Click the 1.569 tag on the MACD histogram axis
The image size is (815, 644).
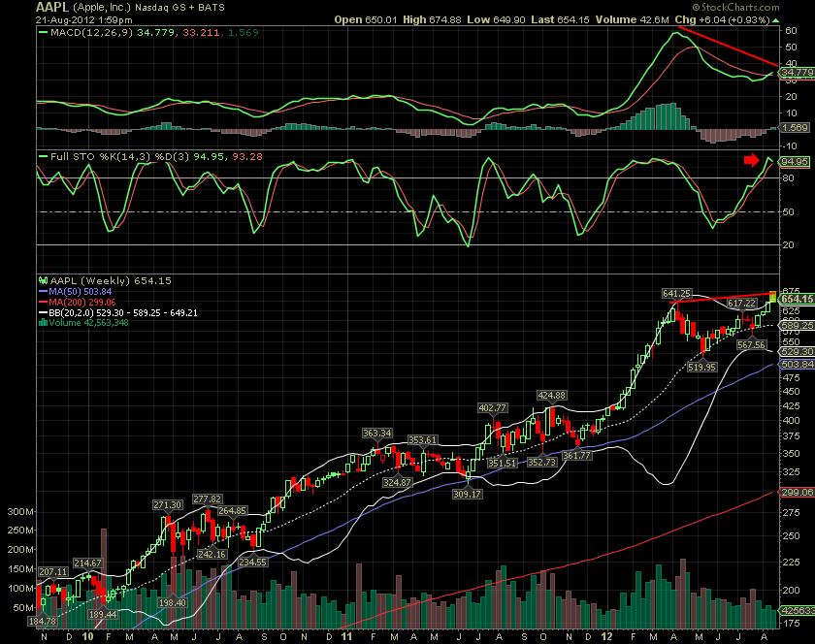coord(795,127)
